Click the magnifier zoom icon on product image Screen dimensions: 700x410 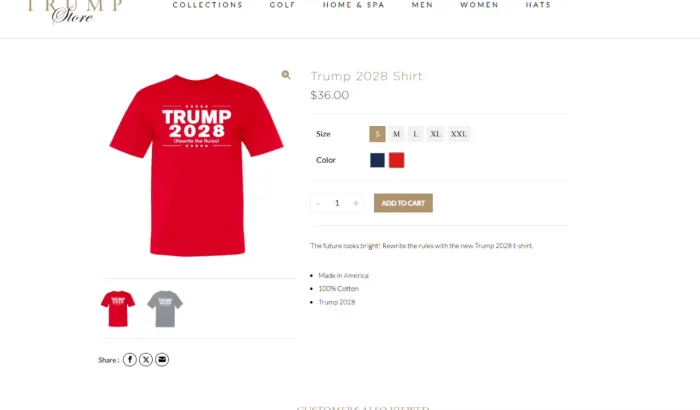tap(286, 75)
